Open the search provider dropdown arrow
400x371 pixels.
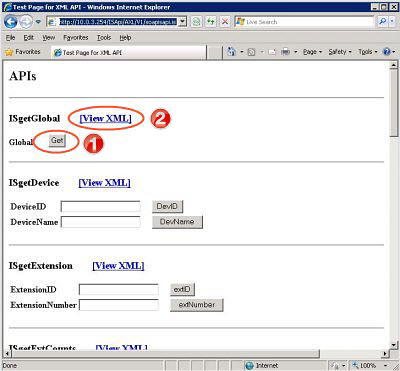[x=392, y=22]
